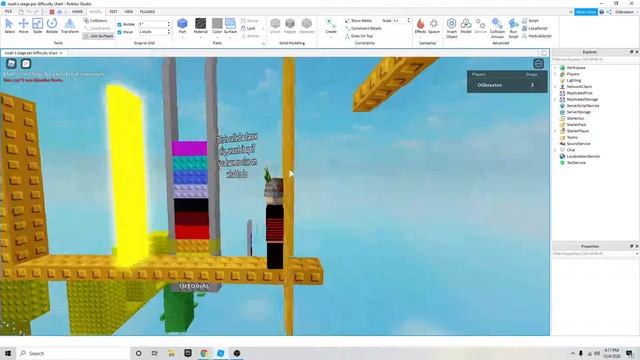Screen dimensions: 640x360
Task: Click the Explorer filter search box
Action: pos(595,60)
